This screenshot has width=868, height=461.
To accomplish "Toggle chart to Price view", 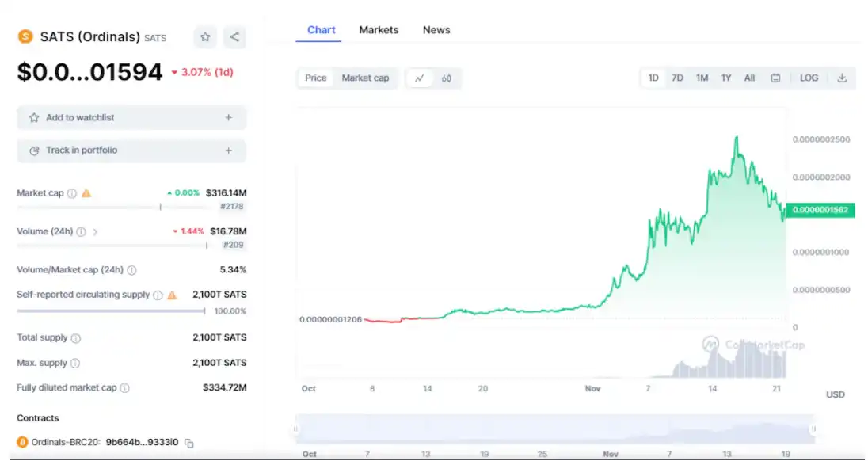I will (316, 78).
